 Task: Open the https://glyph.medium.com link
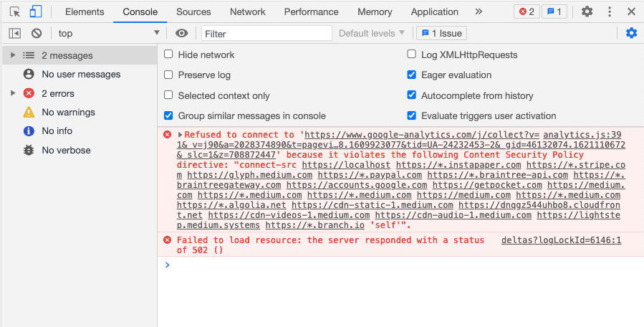pos(250,175)
